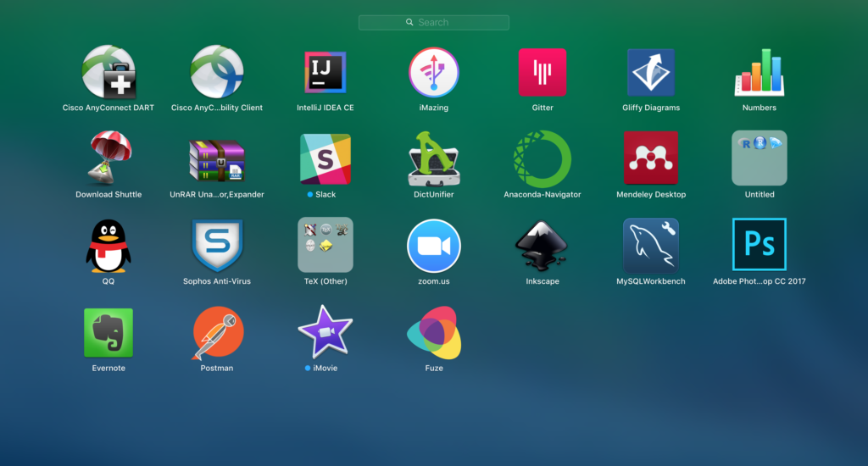Open the Gitter app icon

(542, 73)
